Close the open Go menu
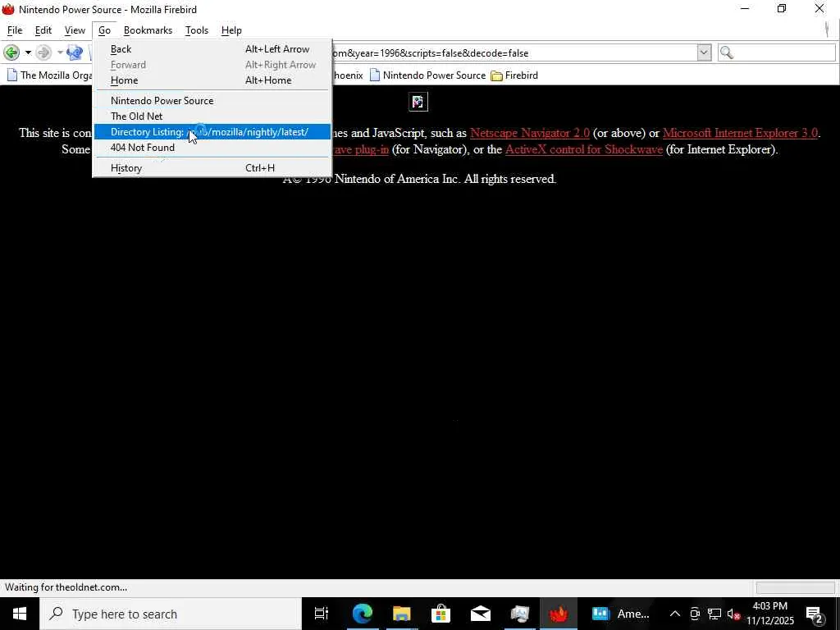 pos(104,30)
